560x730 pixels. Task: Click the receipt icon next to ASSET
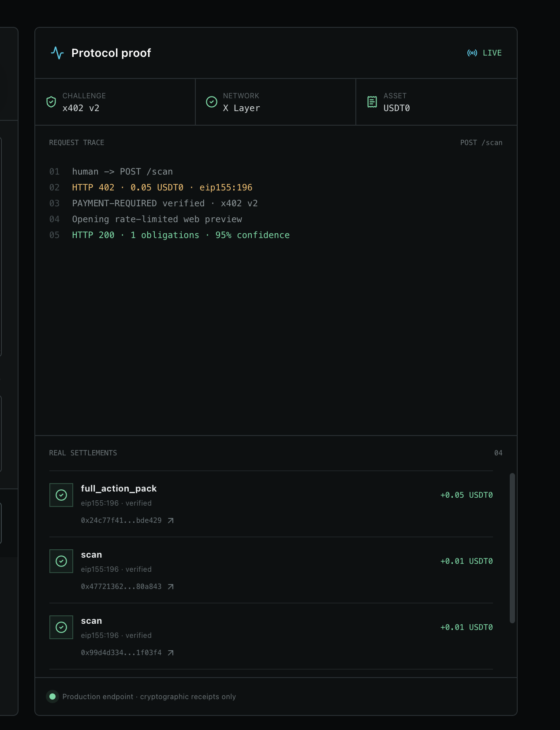coord(372,102)
